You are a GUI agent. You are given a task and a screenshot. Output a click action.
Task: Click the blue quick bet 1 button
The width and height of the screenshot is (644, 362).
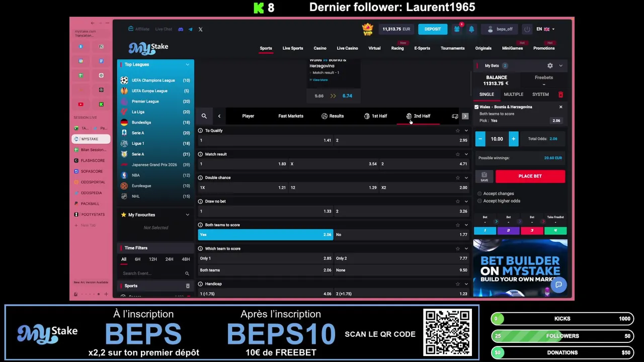485,231
